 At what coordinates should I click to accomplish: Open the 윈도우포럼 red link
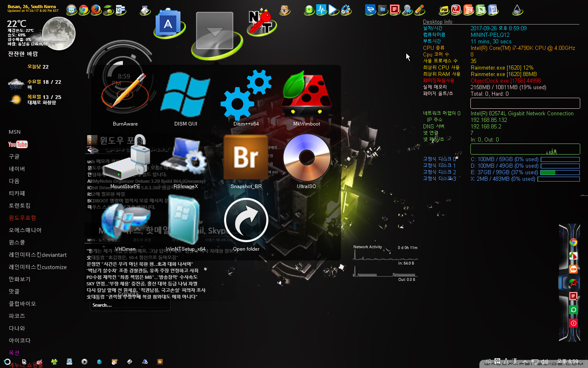point(22,218)
